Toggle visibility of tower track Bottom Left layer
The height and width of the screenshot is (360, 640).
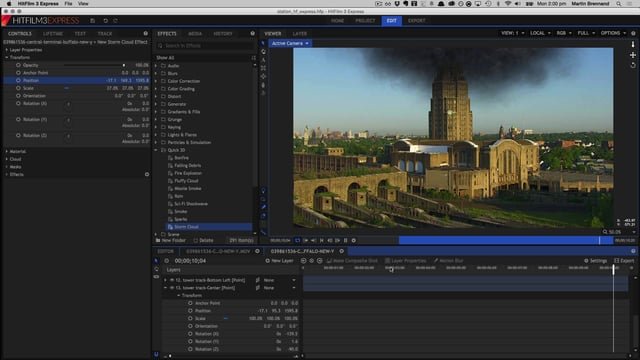(x=172, y=280)
